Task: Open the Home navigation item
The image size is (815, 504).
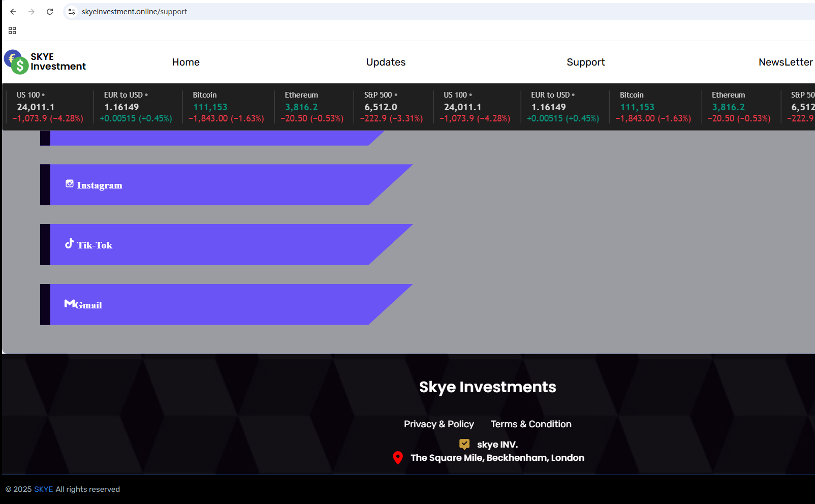Action: click(x=186, y=62)
